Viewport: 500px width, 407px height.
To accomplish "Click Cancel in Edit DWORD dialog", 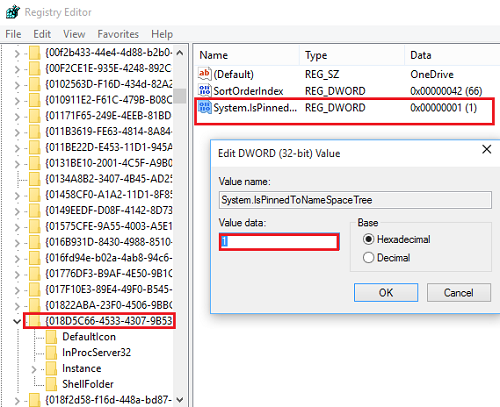I will pos(459,293).
